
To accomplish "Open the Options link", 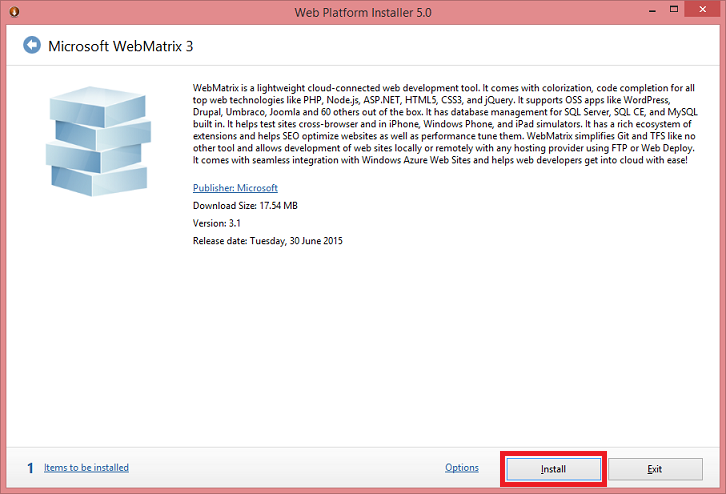I will (462, 468).
